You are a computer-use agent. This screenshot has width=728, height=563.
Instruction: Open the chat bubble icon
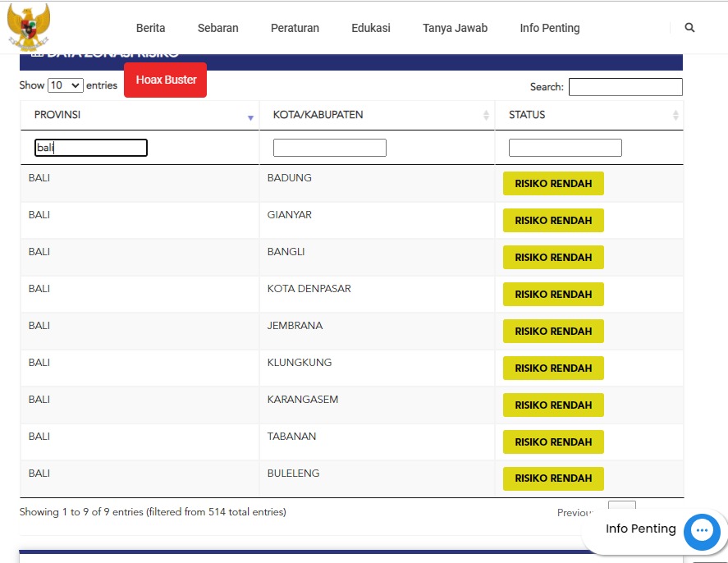pos(701,531)
